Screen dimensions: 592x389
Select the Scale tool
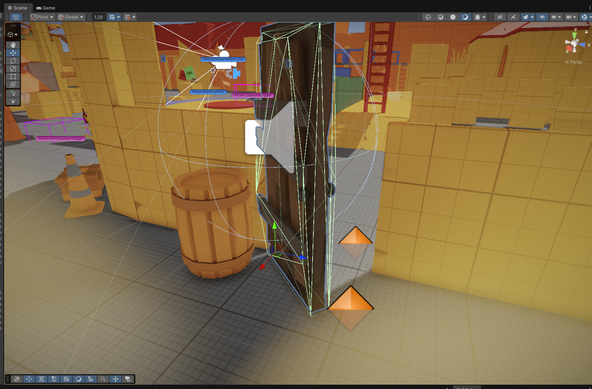[13, 68]
